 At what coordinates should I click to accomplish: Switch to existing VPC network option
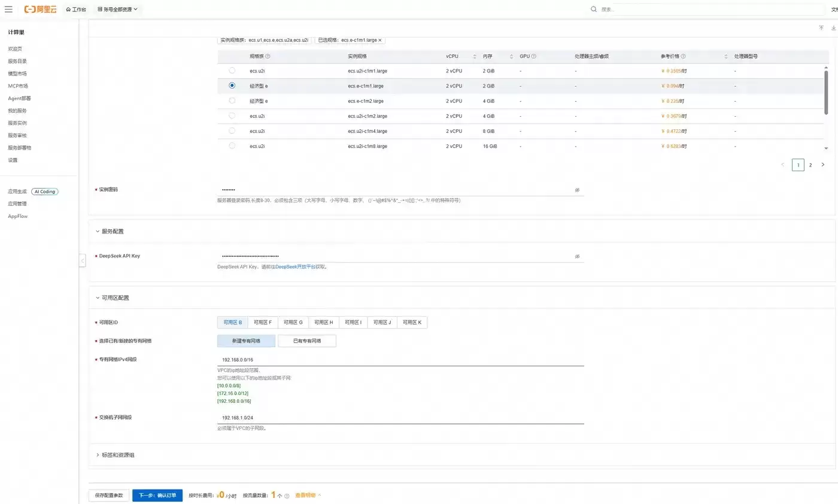[307, 341]
